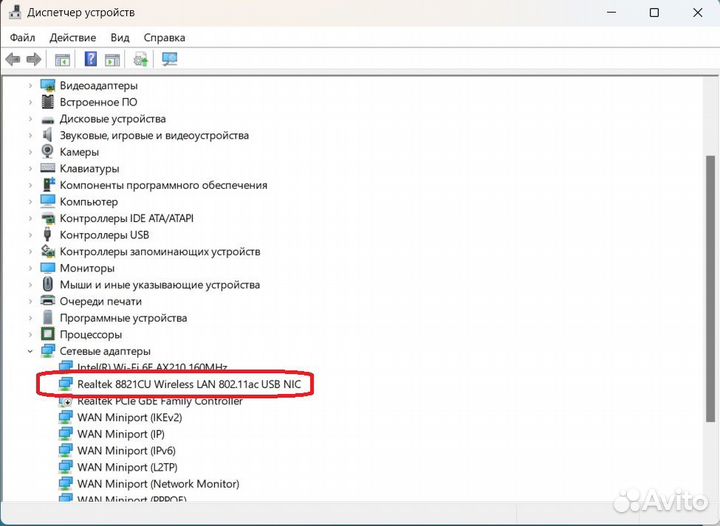Viewport: 720px width, 526px height.
Task: Open the Файл menu
Action: click(x=22, y=38)
